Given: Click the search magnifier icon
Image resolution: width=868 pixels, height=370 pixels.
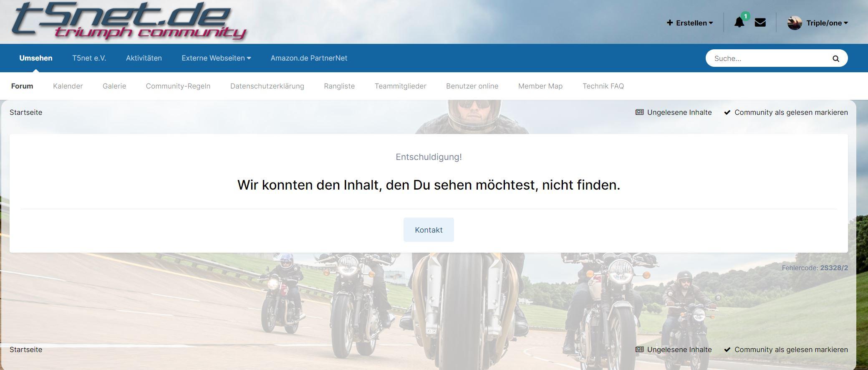Looking at the screenshot, I should pos(835,58).
